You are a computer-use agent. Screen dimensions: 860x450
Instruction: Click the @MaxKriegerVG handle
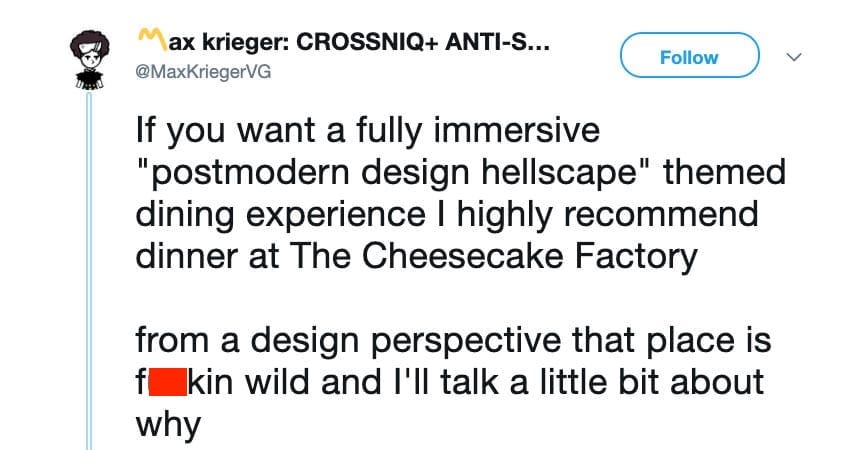203,72
